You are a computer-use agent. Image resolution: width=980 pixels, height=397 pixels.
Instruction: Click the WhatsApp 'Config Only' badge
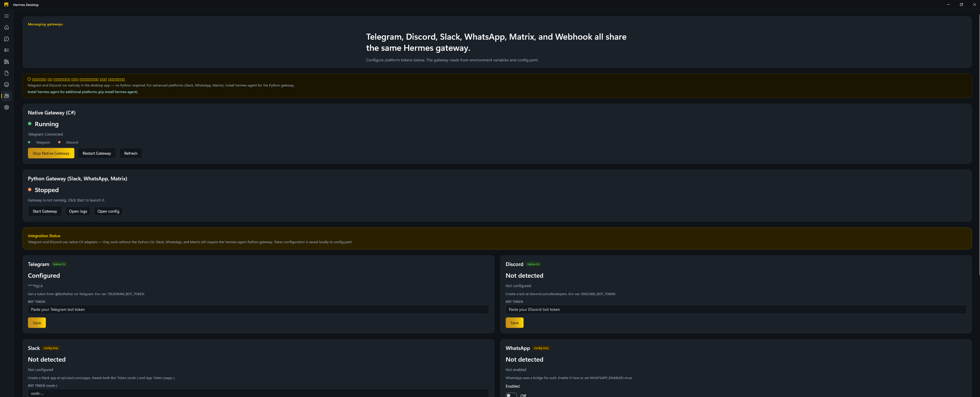[x=541, y=348]
